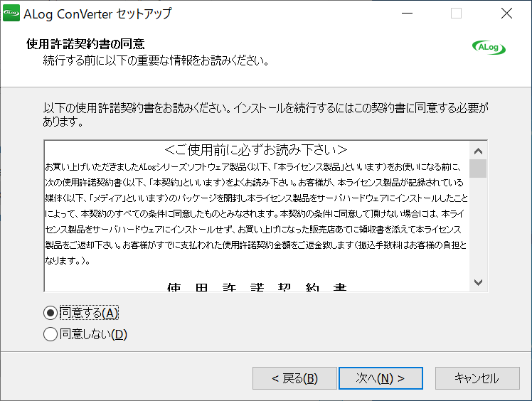Screen dimensions: 532x401
Task: Click the license text scroll-down arrow
Action: [x=478, y=282]
